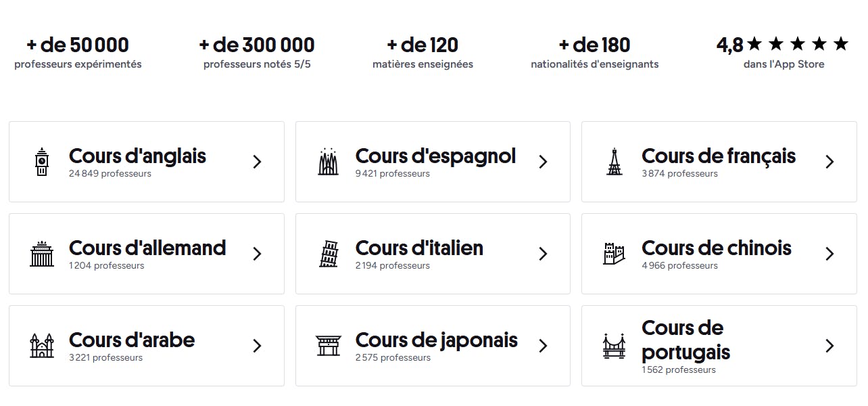Click the torii gate icon for Japanese
This screenshot has height=406, width=868.
point(329,346)
